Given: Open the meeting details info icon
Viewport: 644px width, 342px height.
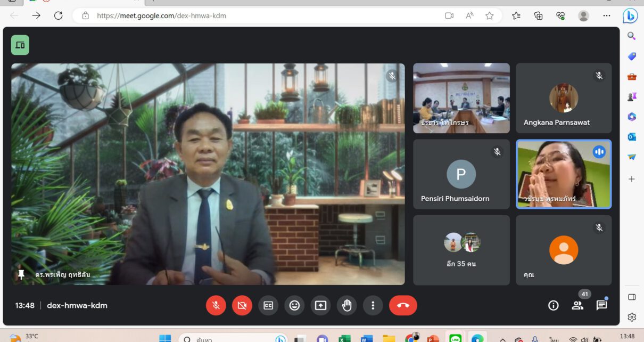Looking at the screenshot, I should coord(554,305).
